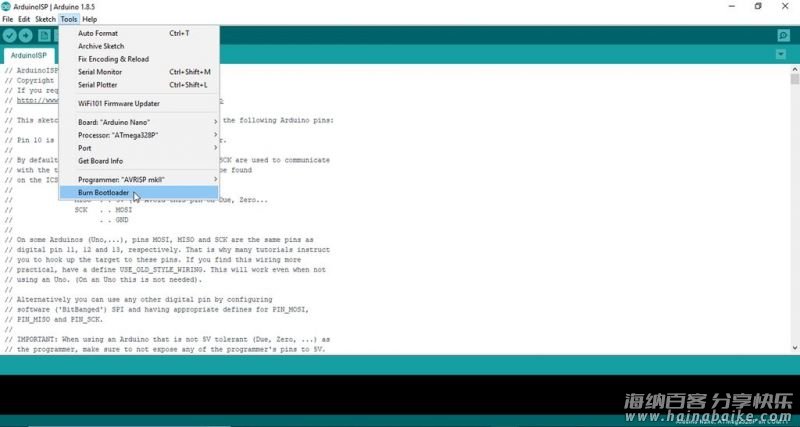Launch WiFi101 Firmware Updater
The width and height of the screenshot is (800, 427).
click(x=139, y=104)
